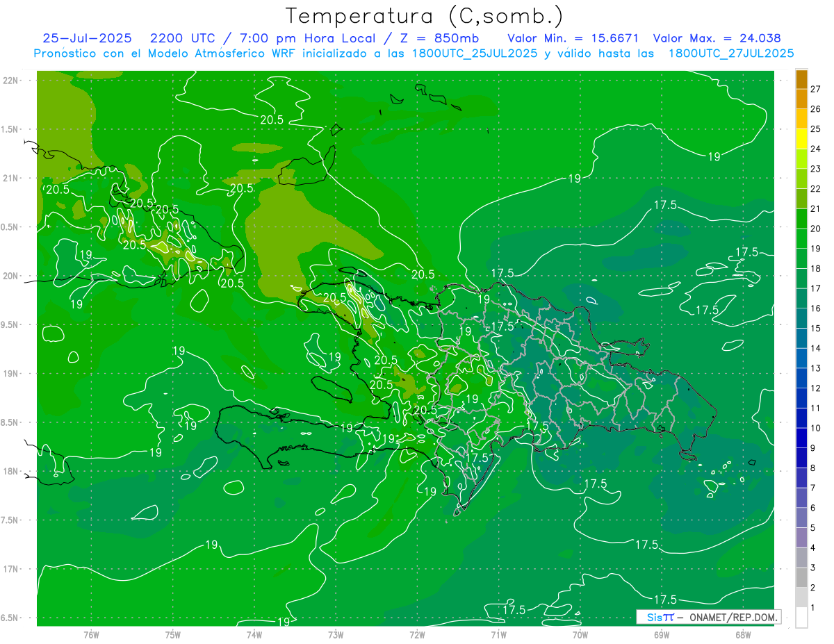Click the topmost brown swatch of the legend

801,79
